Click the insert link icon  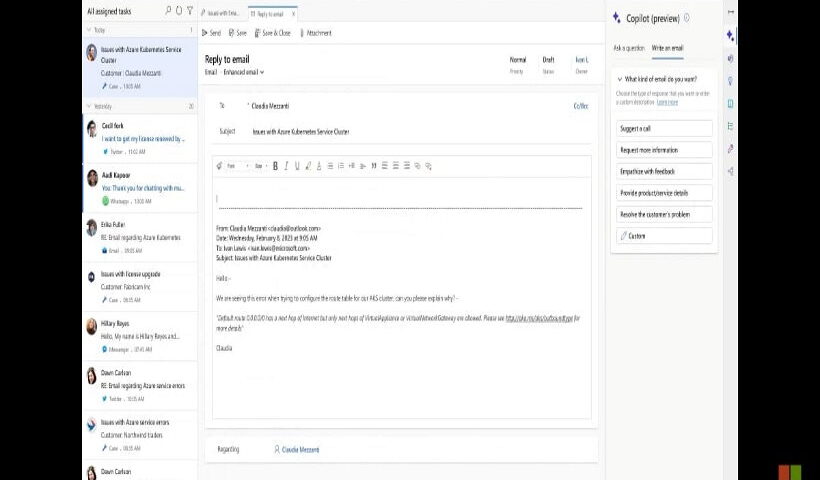point(417,166)
